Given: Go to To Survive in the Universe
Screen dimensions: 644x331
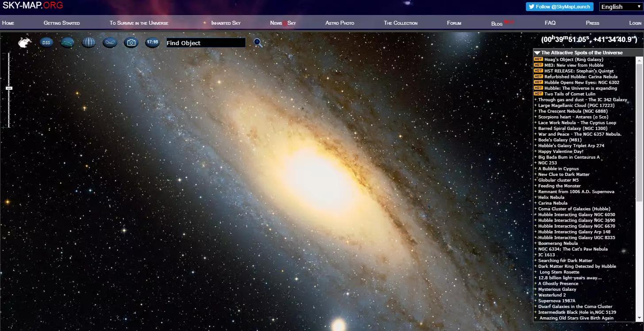Looking at the screenshot, I should [139, 23].
